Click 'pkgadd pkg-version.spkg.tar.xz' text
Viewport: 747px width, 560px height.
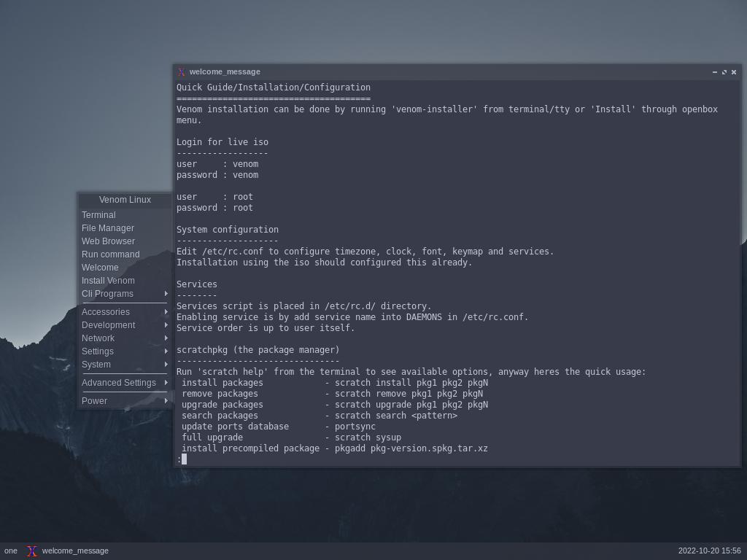tap(411, 448)
